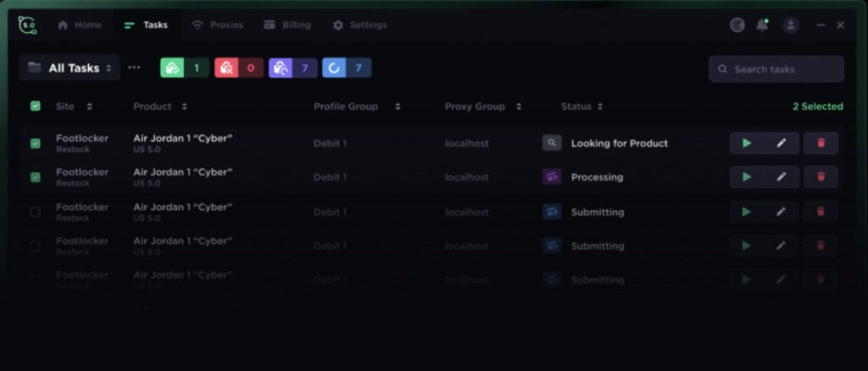The width and height of the screenshot is (868, 371).
Task: Click the three-dot more options icon
Action: tap(134, 68)
